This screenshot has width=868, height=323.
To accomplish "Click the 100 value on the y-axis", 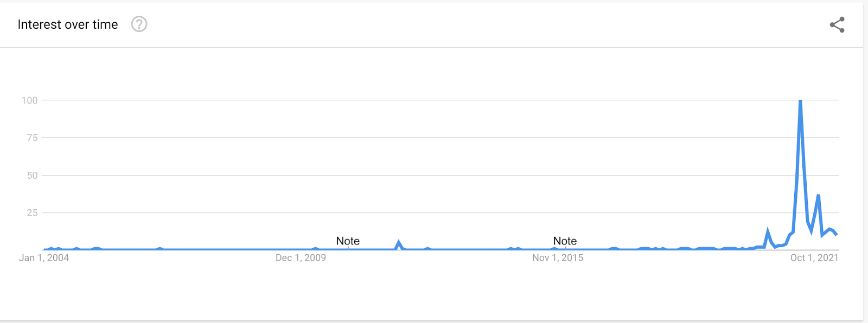I will coord(30,100).
